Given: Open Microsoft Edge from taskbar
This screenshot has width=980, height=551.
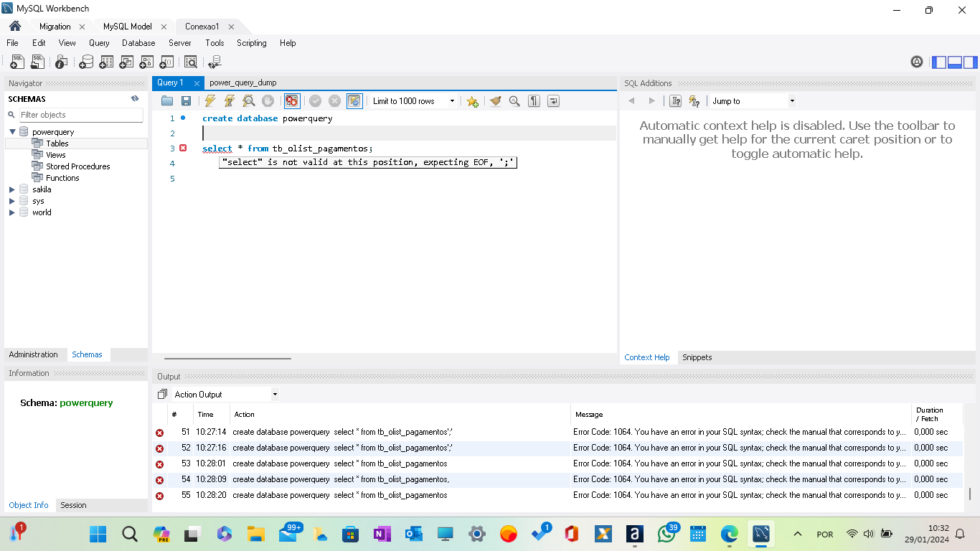Looking at the screenshot, I should (730, 534).
